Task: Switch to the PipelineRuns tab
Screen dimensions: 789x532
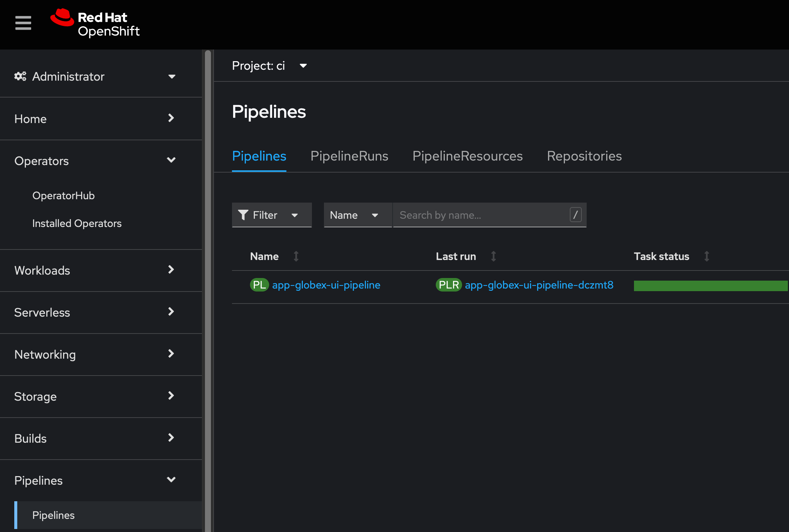Action: point(349,156)
